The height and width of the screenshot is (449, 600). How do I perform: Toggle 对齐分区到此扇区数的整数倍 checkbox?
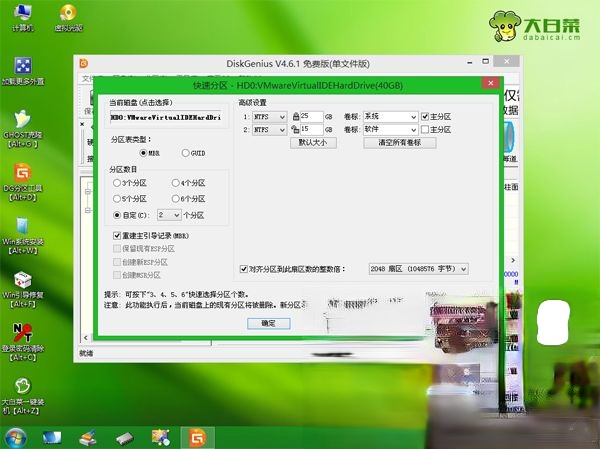[243, 269]
